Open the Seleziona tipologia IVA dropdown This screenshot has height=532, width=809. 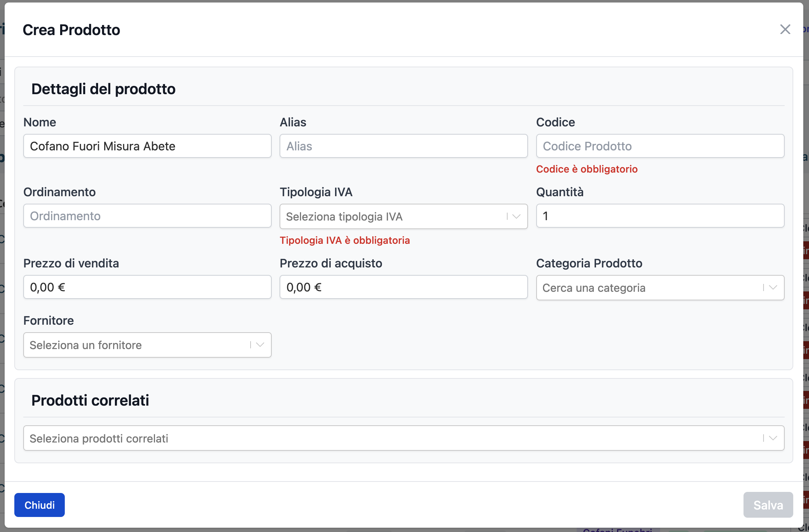394,217
